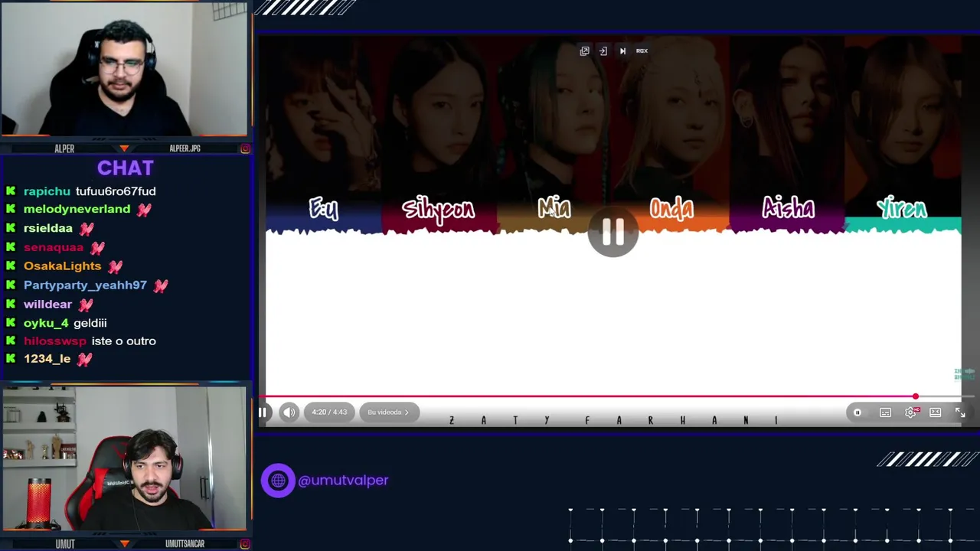Open the HD settings gear

click(x=910, y=413)
